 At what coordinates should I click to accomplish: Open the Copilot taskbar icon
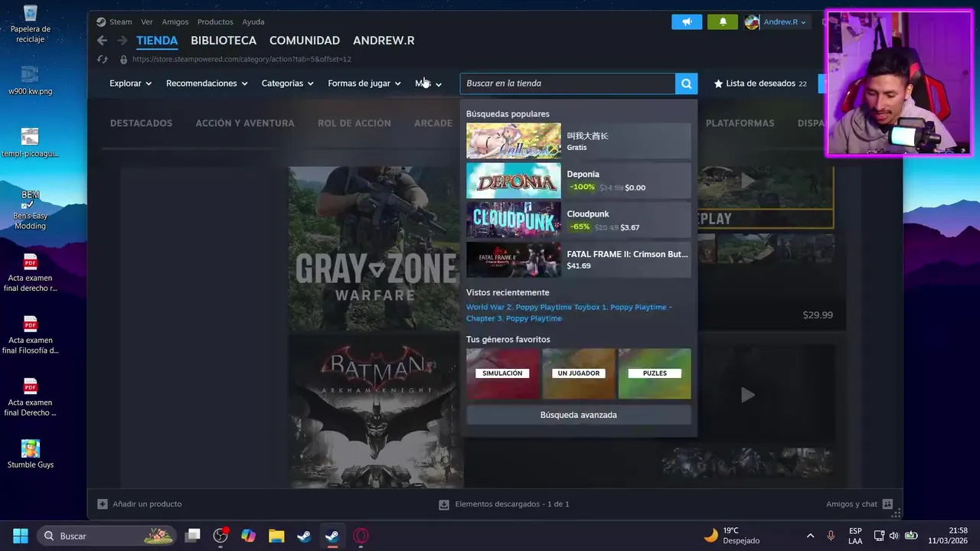(248, 536)
